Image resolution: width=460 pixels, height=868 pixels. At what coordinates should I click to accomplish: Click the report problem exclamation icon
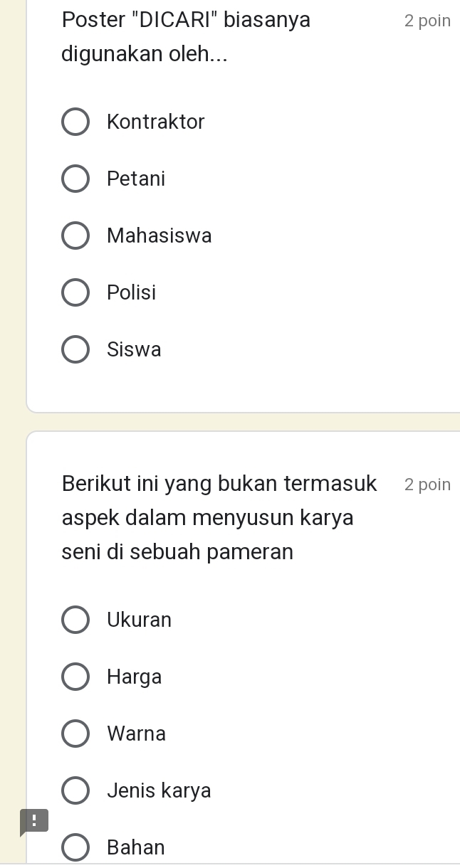pos(34,822)
